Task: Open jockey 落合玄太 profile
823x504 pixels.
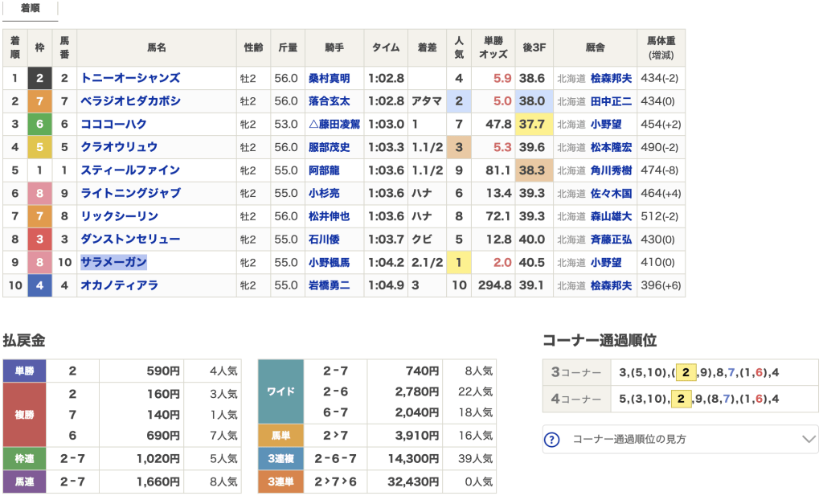Action: point(329,101)
